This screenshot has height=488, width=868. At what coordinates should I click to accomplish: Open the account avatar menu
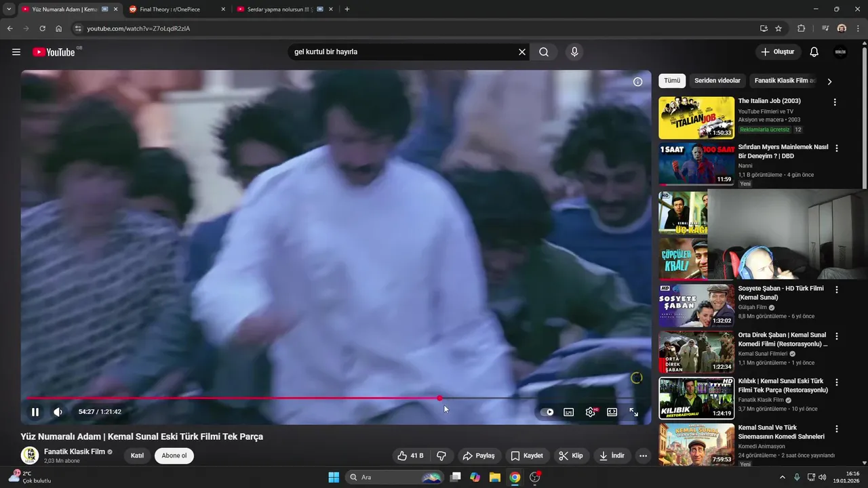[840, 52]
